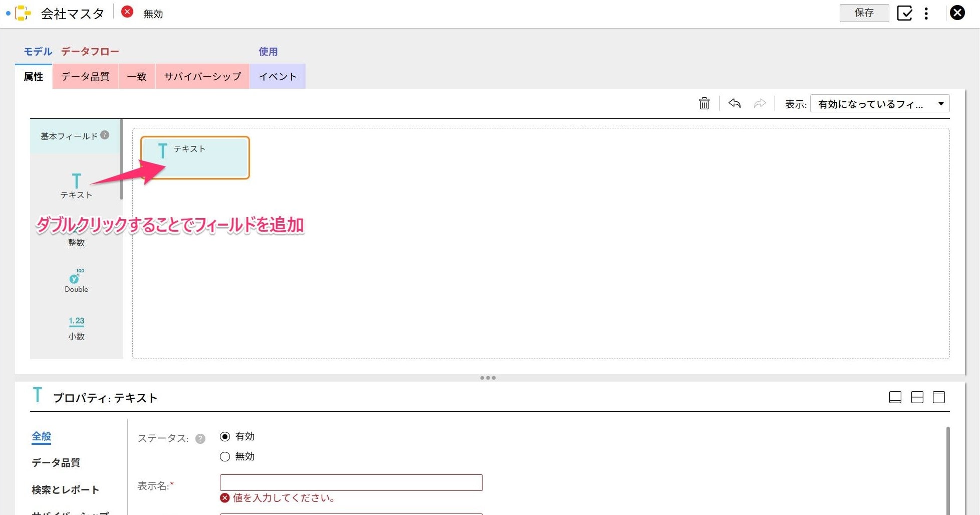Open the データ品質 properties section
This screenshot has width=980, height=515.
click(56, 462)
